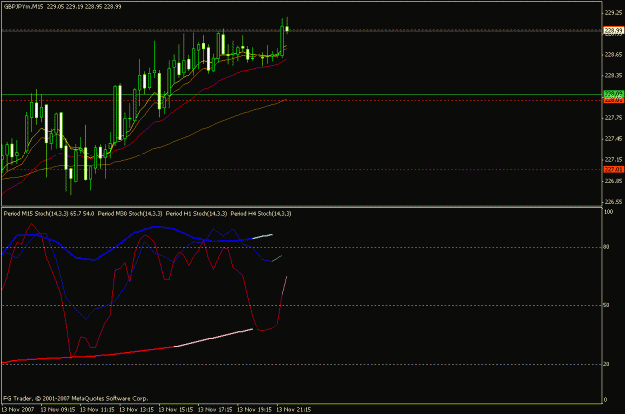Click the Period H1 Stoch(14,3,3) indicator label
Viewport: 625px width, 414px height.
(197, 214)
